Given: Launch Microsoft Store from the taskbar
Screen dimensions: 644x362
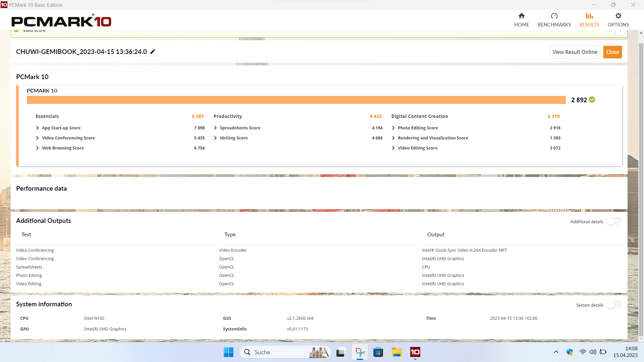Looking at the screenshot, I should [x=378, y=352].
